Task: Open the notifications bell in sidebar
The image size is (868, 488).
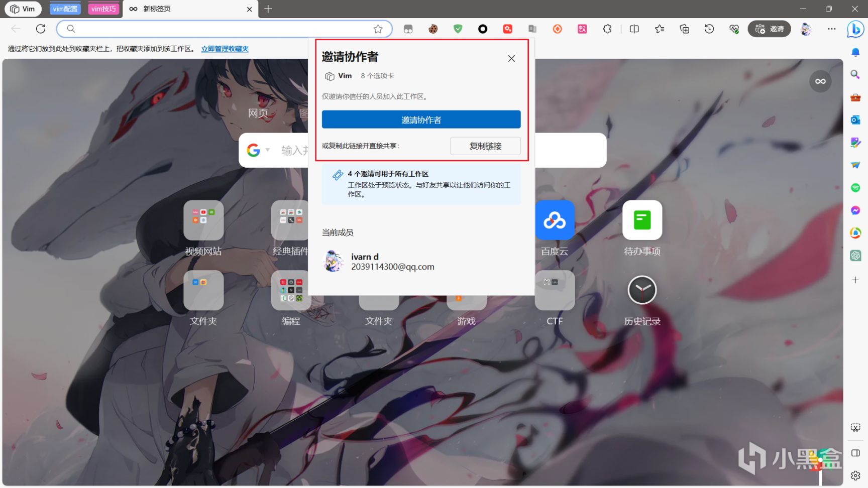Action: [855, 52]
